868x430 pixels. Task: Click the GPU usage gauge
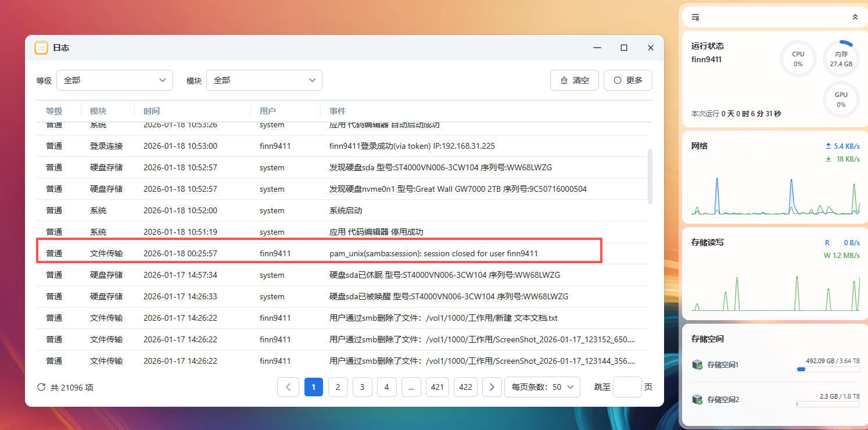[841, 99]
